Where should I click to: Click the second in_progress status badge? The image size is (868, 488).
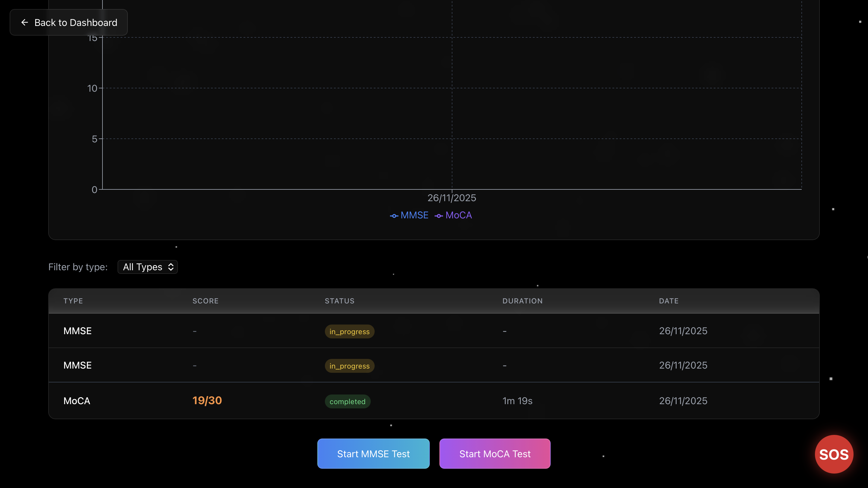tap(349, 366)
